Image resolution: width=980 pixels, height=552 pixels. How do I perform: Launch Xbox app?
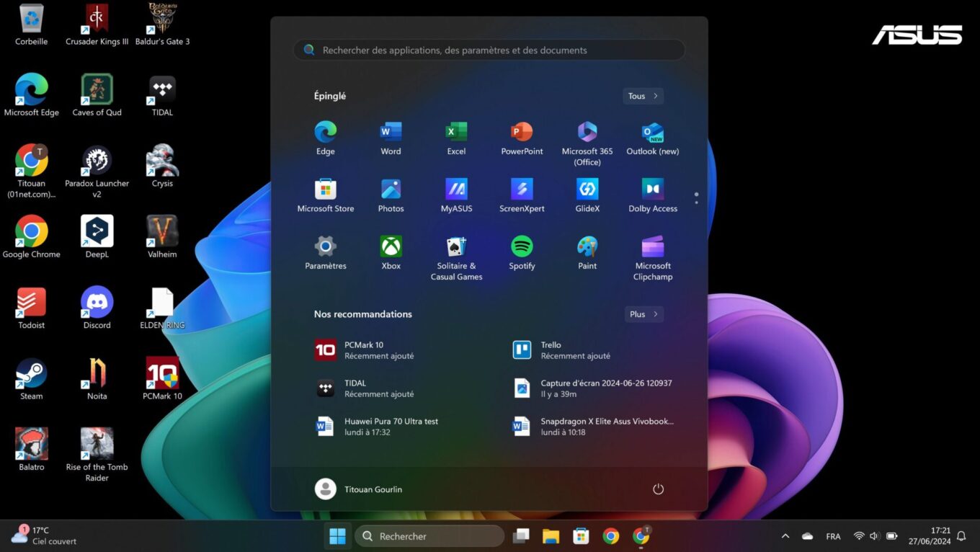(391, 252)
